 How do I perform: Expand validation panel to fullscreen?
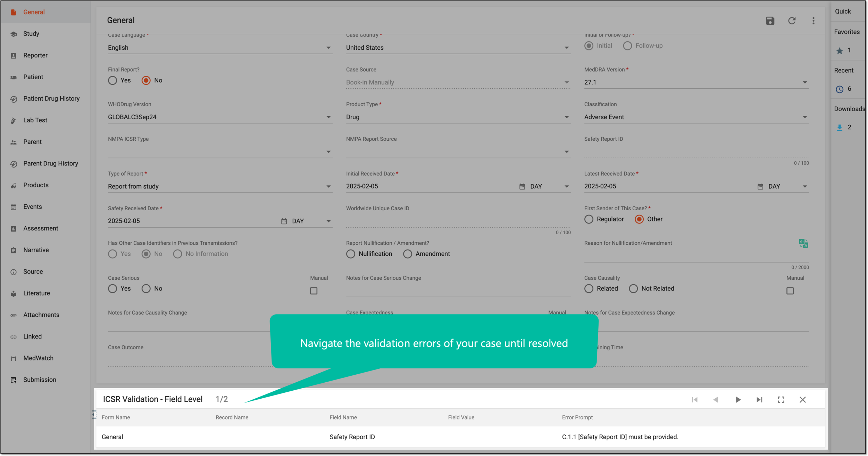coord(781,399)
